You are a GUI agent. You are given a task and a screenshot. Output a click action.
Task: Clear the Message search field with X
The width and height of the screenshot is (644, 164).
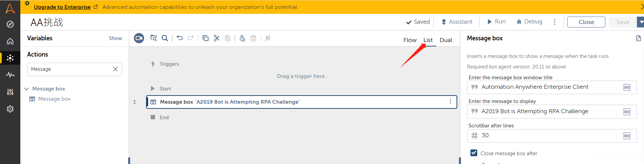(115, 69)
